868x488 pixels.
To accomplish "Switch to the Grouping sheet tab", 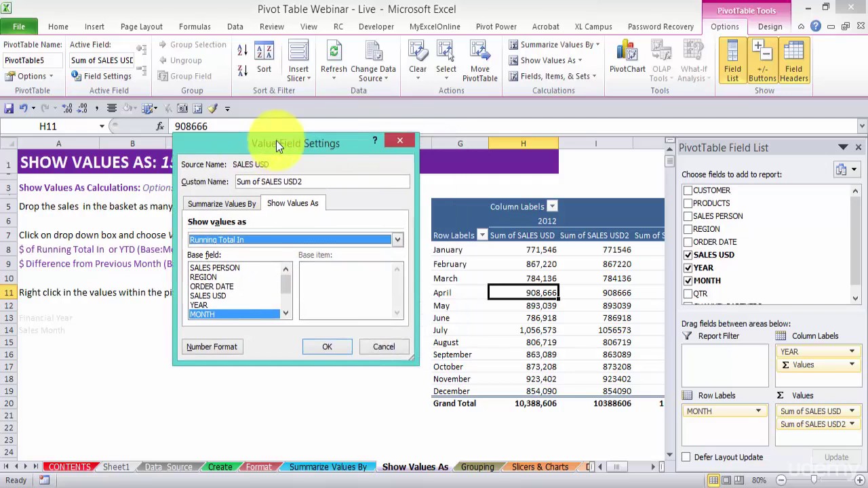I will 477,467.
